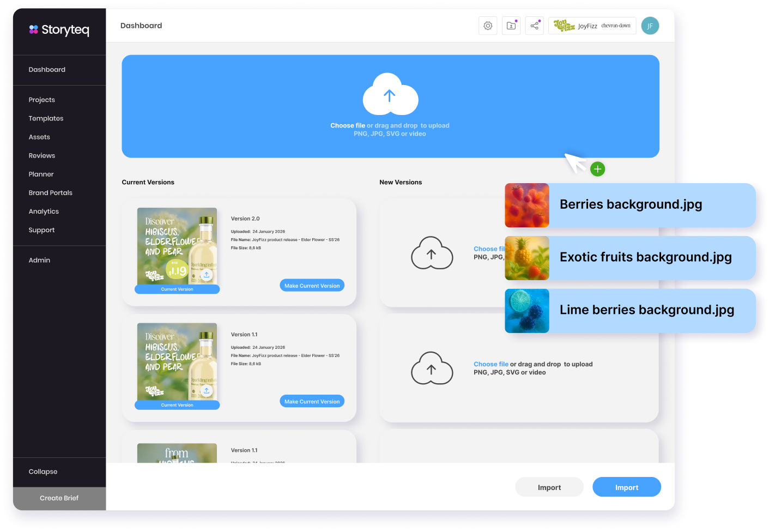This screenshot has width=769, height=532.
Task: Click the shared folder icon in header
Action: click(x=511, y=26)
